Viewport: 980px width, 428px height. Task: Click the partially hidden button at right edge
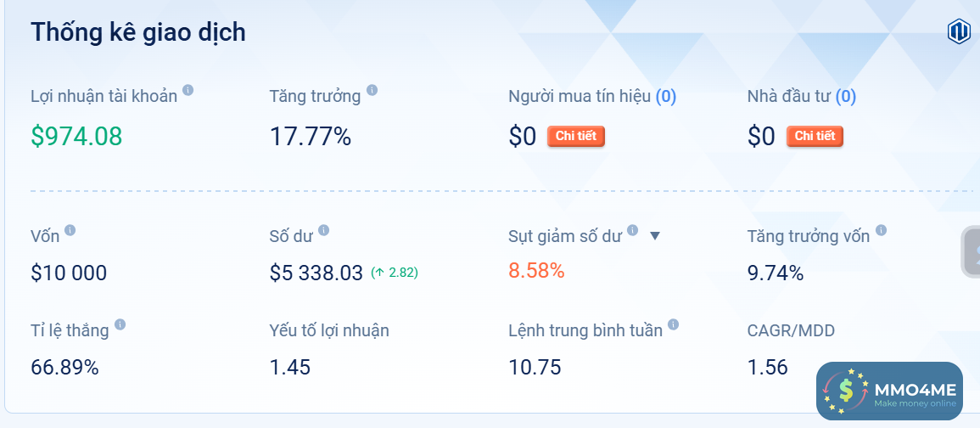(972, 251)
